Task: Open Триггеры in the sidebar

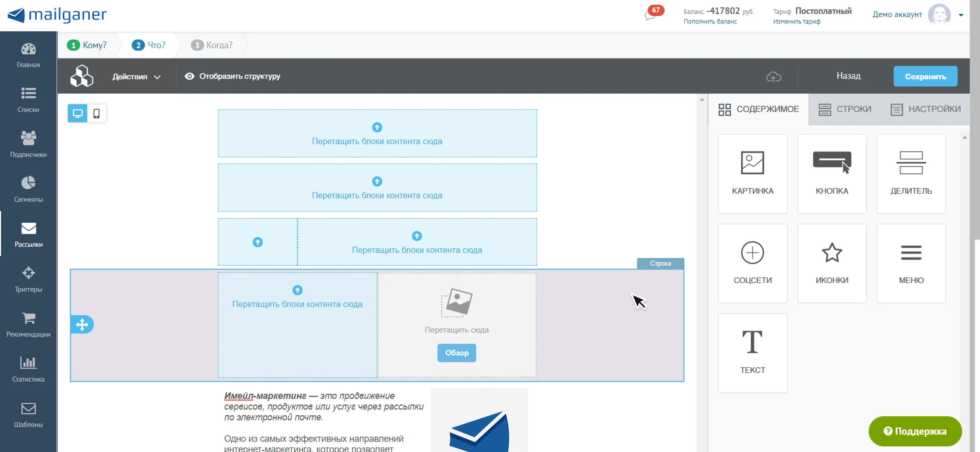Action: [29, 280]
